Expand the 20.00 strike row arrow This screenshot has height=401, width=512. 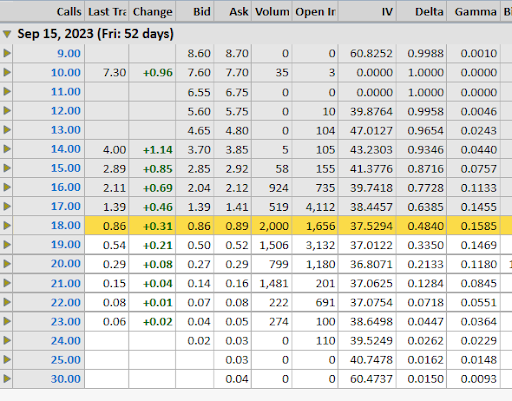(x=7, y=264)
